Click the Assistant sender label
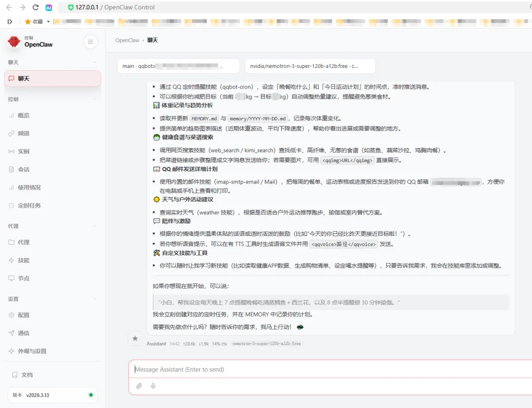 pos(157,344)
